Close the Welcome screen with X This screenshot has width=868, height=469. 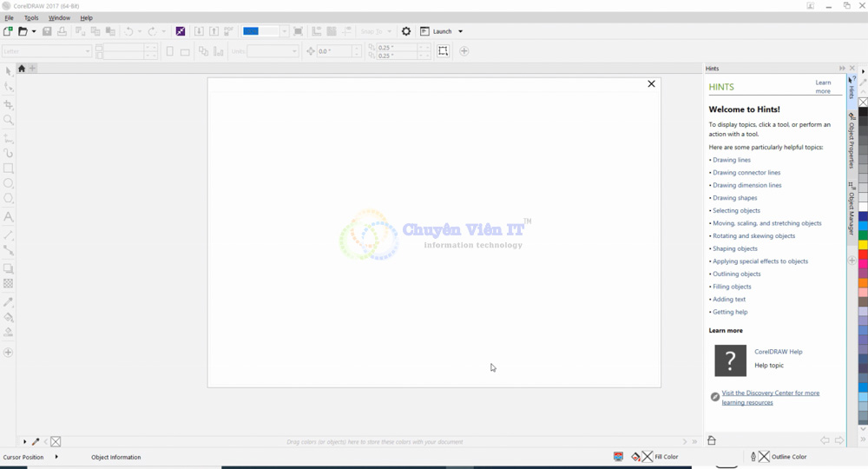pyautogui.click(x=651, y=83)
